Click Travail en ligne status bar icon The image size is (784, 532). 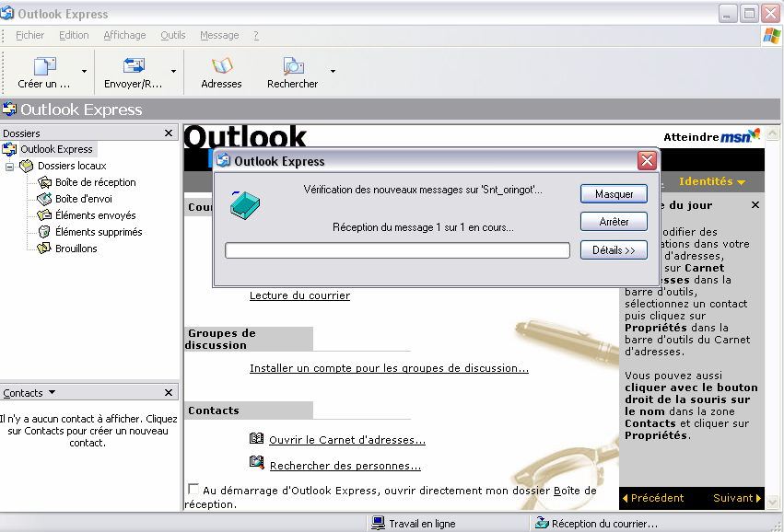(x=379, y=523)
